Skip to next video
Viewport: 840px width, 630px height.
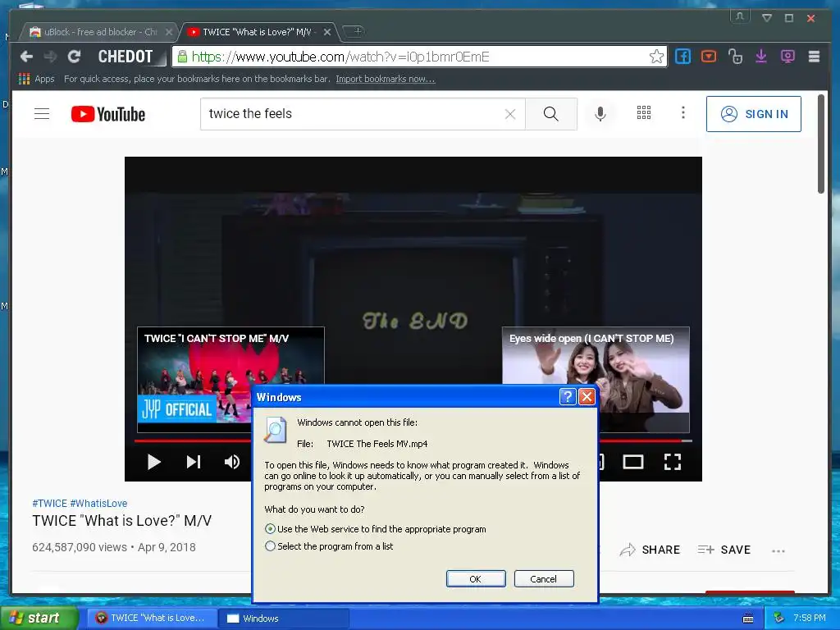(194, 462)
